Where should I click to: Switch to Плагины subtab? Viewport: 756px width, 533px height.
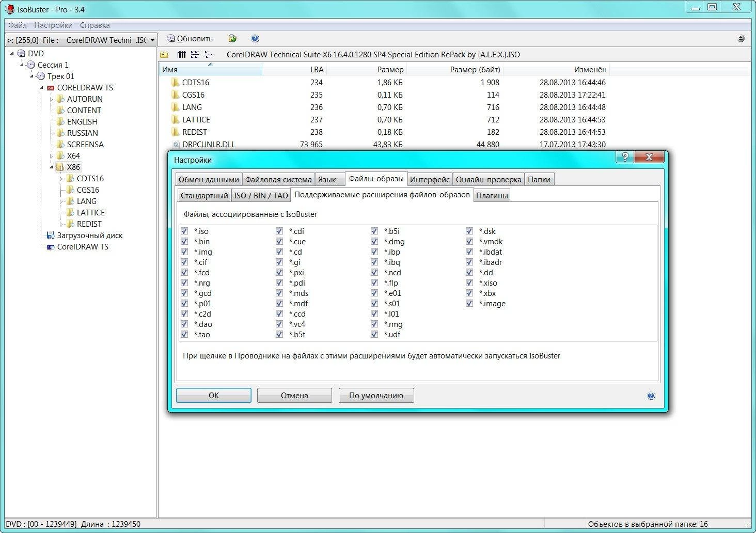coord(492,195)
